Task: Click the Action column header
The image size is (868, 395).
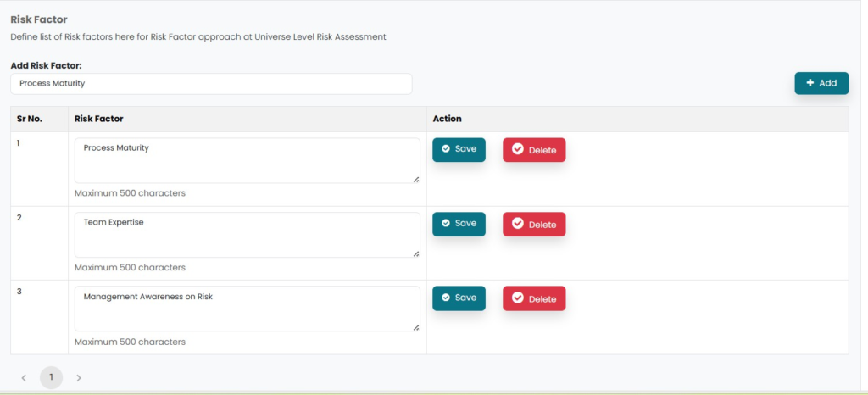Action: [447, 119]
